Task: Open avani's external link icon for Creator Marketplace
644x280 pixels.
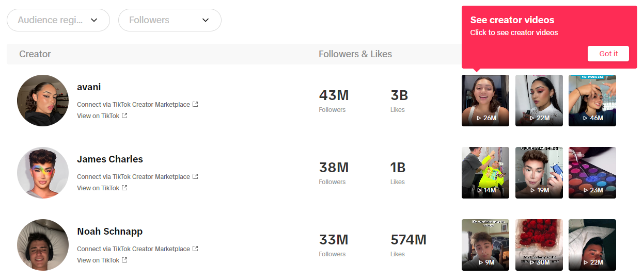Action: click(x=195, y=104)
